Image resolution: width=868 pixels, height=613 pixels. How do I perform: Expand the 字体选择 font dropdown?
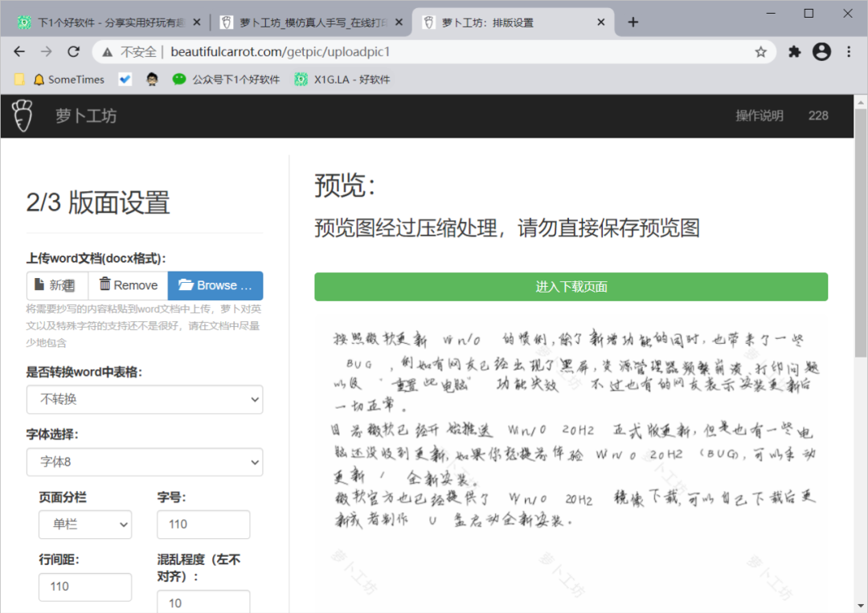(x=145, y=462)
